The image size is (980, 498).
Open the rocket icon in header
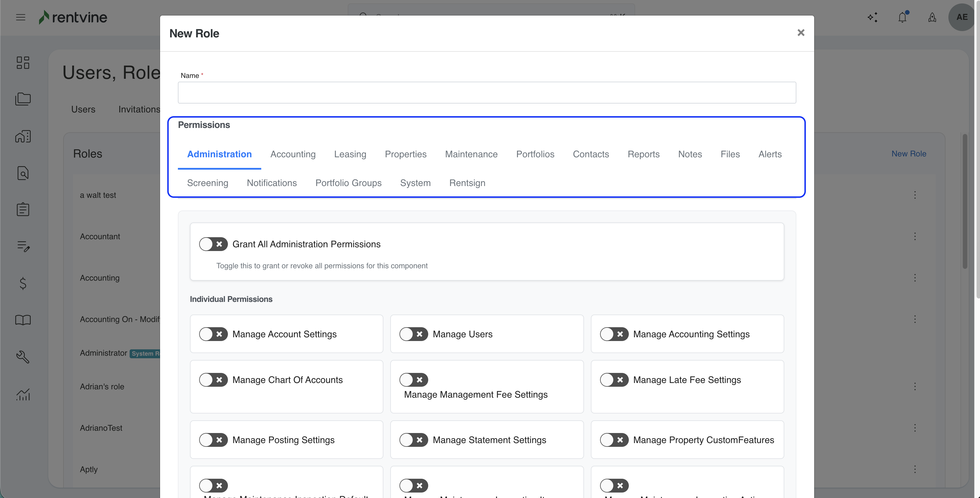[x=932, y=17]
